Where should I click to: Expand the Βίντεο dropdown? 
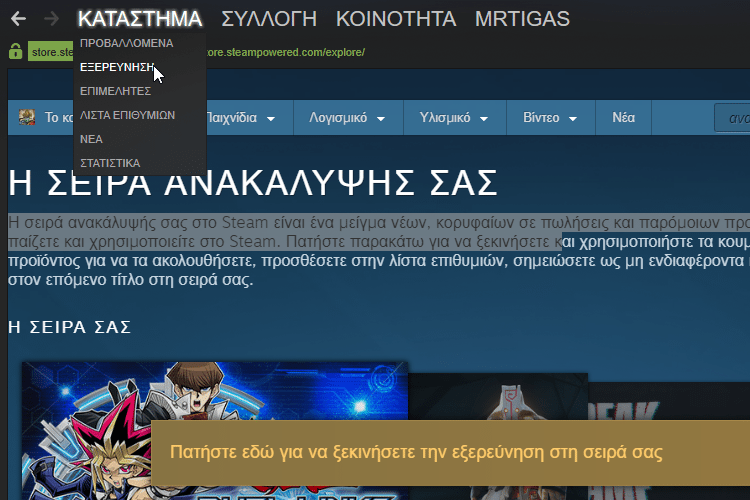(x=550, y=118)
